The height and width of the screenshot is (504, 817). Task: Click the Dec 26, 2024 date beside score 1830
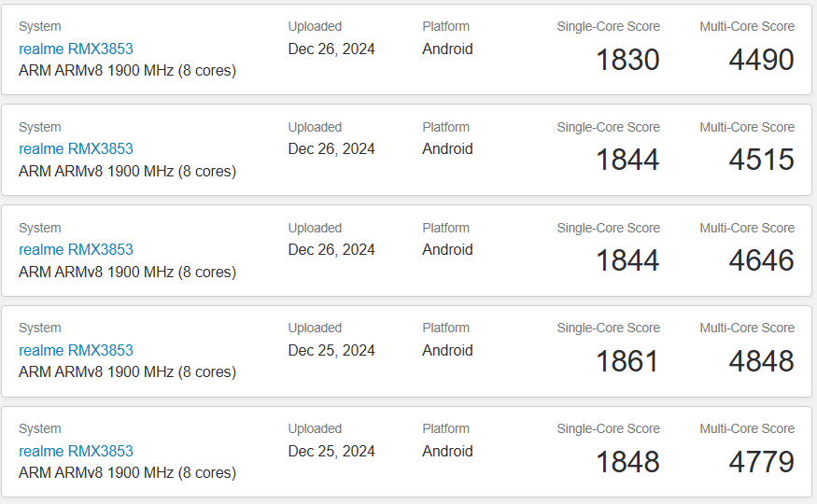(x=331, y=49)
